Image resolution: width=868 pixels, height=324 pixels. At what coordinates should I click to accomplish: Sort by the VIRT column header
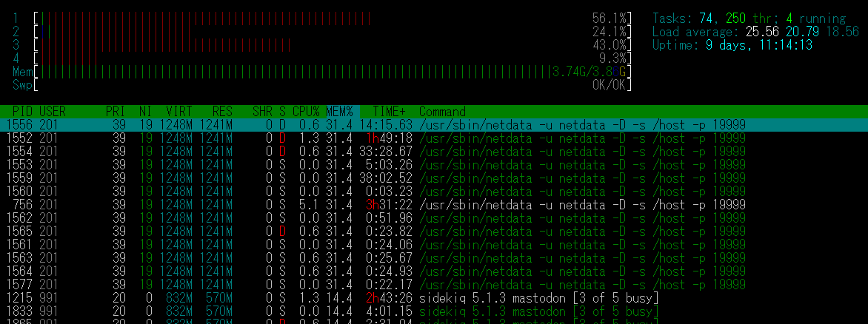tap(179, 111)
